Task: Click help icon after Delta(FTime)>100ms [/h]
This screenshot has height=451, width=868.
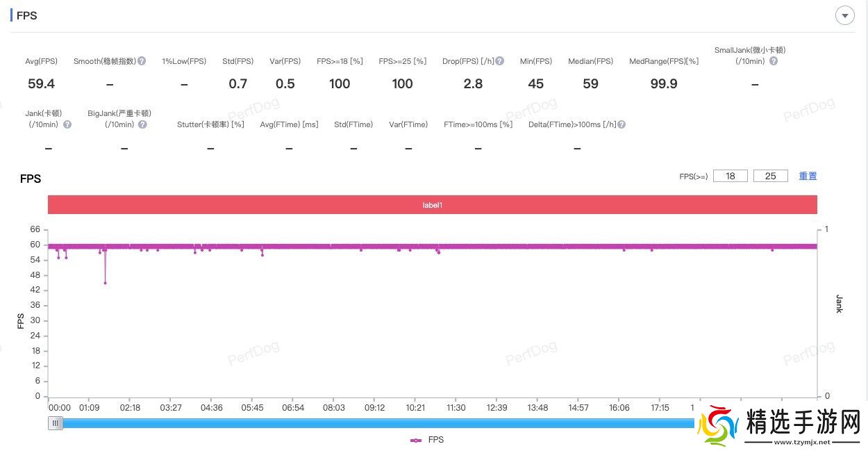Action: coord(621,124)
